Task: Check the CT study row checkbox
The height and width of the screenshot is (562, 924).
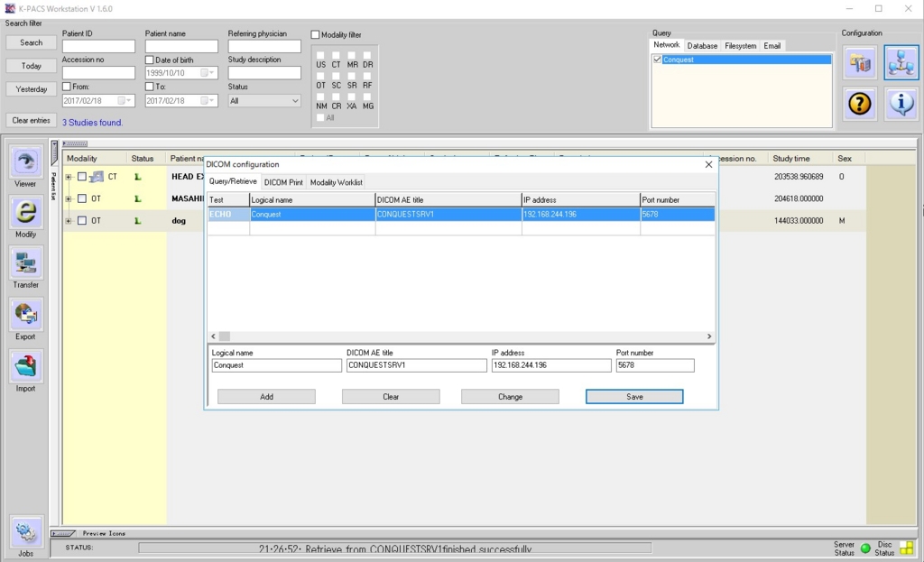Action: pos(82,177)
